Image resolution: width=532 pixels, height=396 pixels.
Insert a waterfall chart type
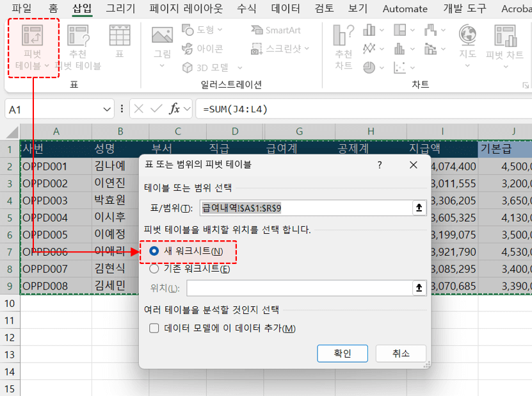(431, 30)
